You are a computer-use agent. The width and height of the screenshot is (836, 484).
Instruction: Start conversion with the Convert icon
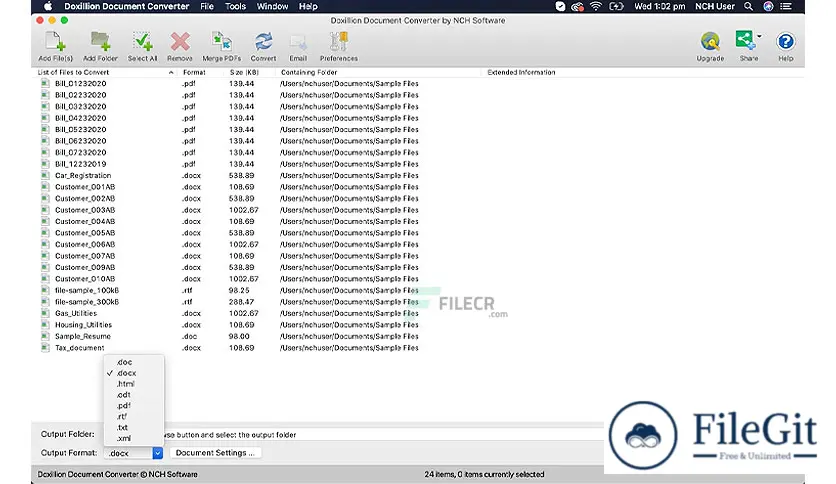263,43
